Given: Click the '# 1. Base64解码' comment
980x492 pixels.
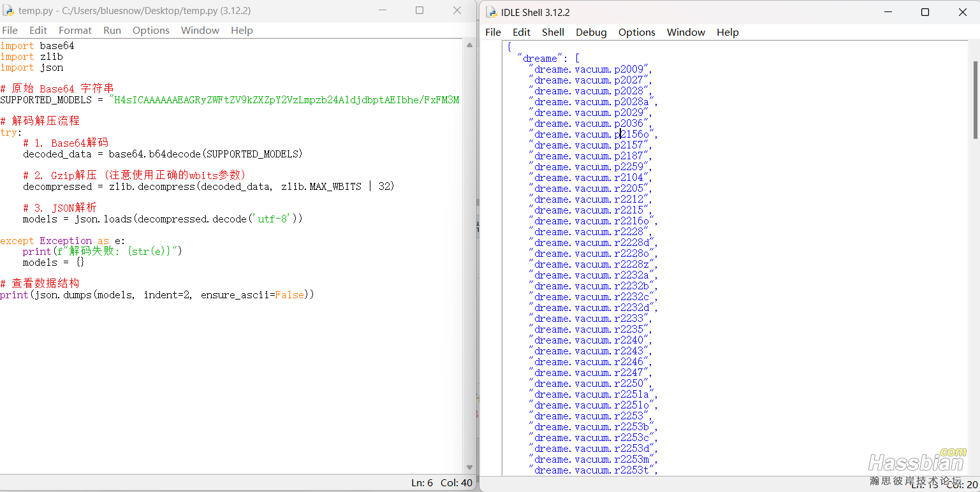Looking at the screenshot, I should coord(66,143).
